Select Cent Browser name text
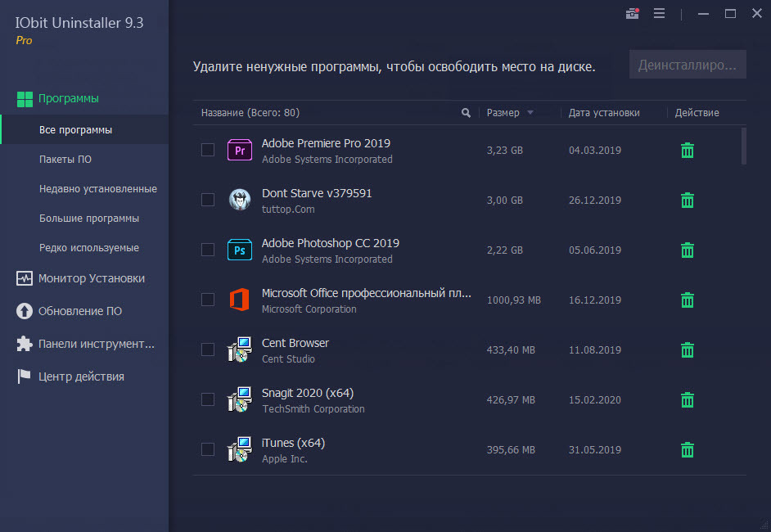Image resolution: width=771 pixels, height=532 pixels. point(295,343)
